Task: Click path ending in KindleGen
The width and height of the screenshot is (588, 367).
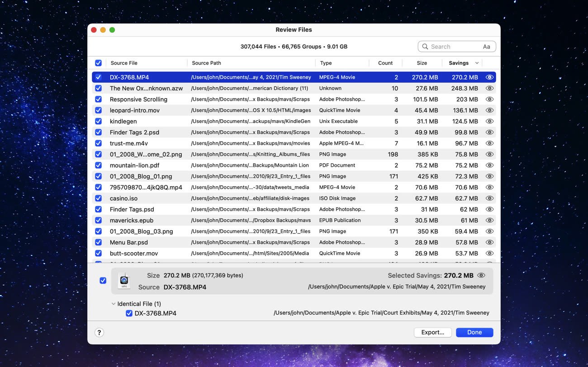Action: (251, 122)
